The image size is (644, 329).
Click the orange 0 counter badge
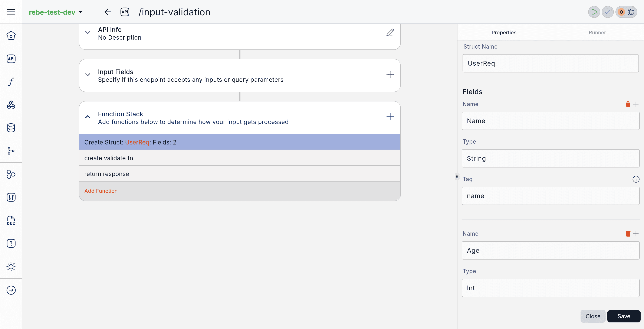click(621, 12)
